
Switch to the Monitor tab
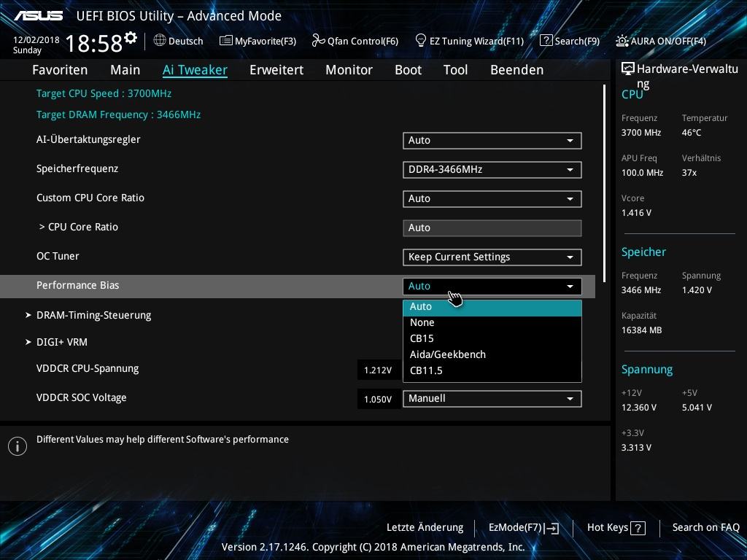point(349,70)
